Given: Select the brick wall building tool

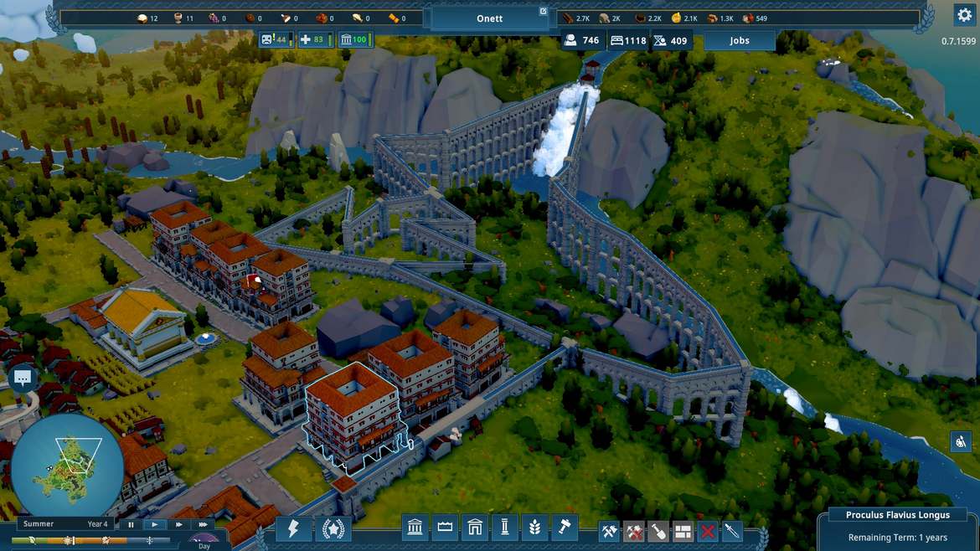Looking at the screenshot, I should [683, 531].
